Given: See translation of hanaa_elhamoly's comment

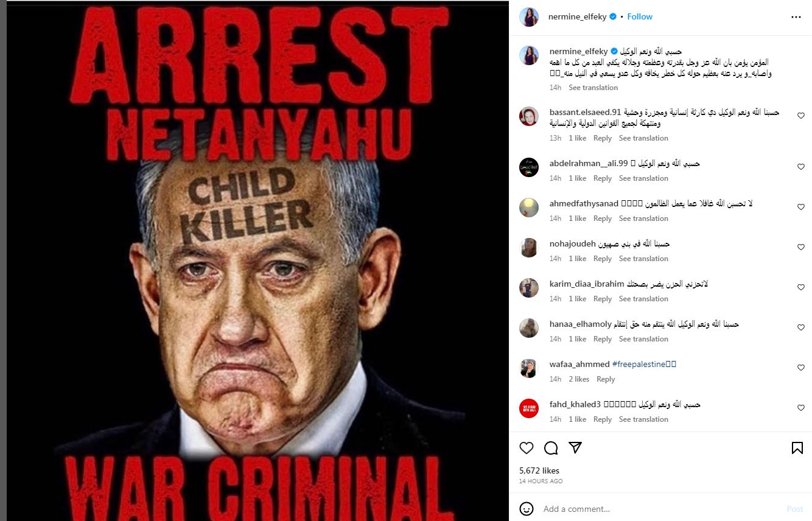Looking at the screenshot, I should (643, 339).
